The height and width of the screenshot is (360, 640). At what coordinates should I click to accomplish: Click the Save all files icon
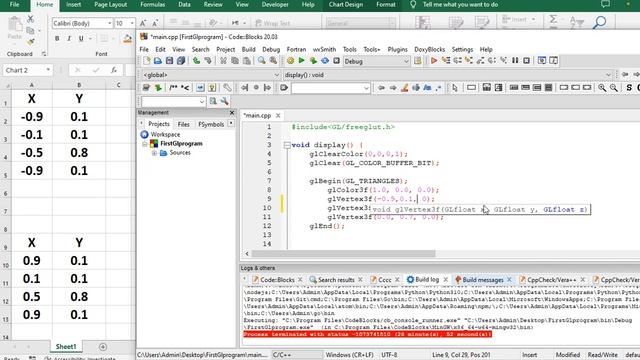click(181, 61)
